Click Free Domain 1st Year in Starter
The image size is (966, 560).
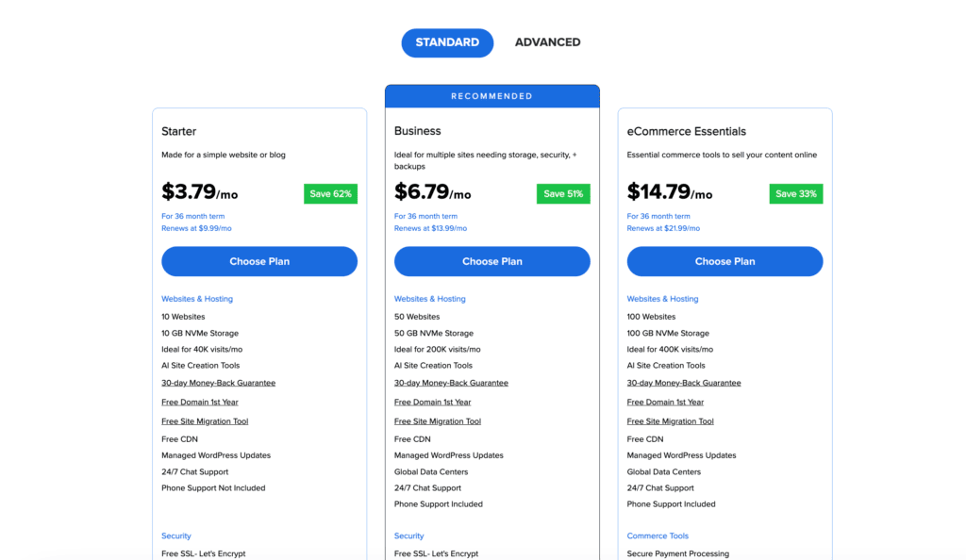pos(199,403)
